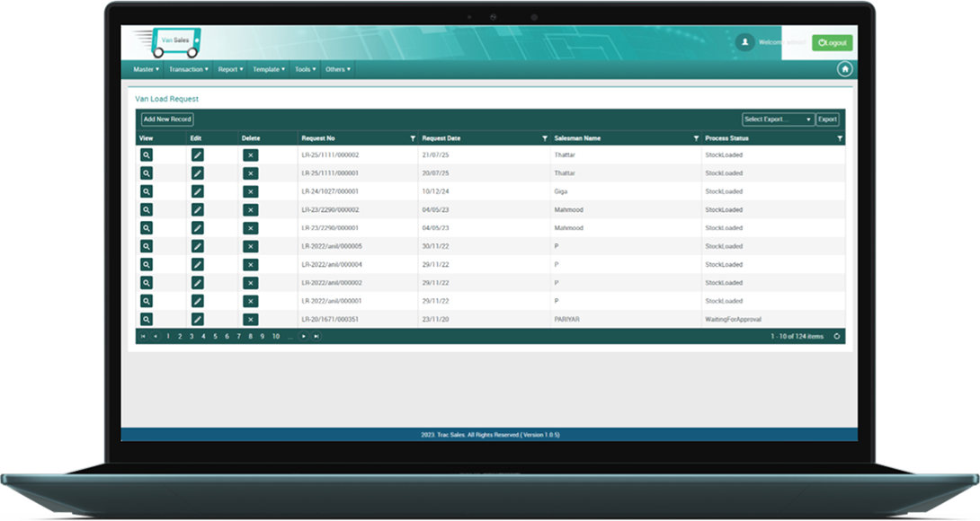Screen dimensions: 980x521
Task: Click the Add New Record button
Action: point(167,119)
